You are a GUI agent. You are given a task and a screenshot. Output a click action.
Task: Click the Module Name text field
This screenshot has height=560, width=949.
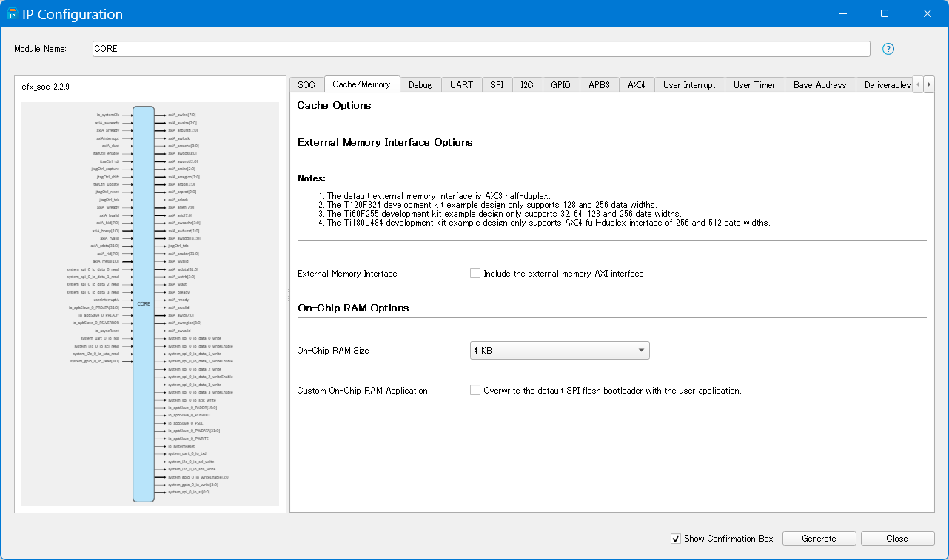tap(481, 49)
